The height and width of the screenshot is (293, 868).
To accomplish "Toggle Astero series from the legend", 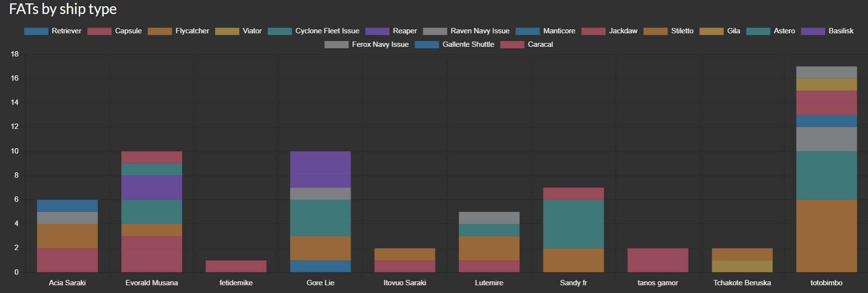I will tap(784, 31).
